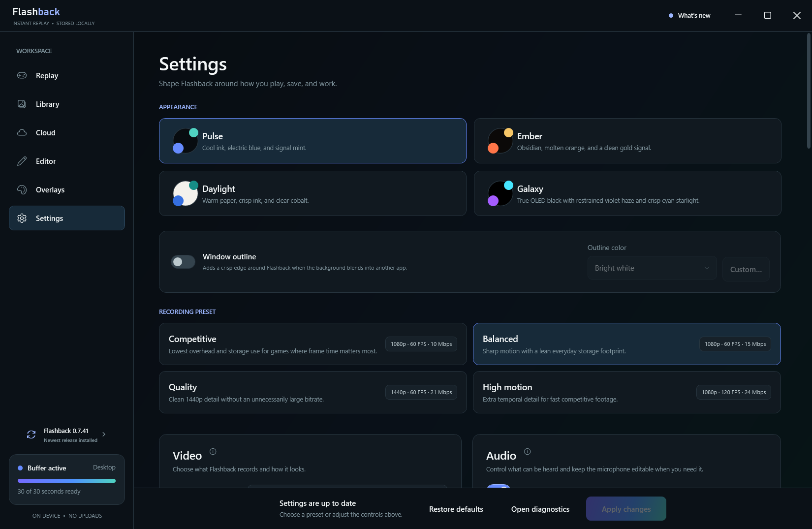Click the Settings gear icon

[x=22, y=218]
